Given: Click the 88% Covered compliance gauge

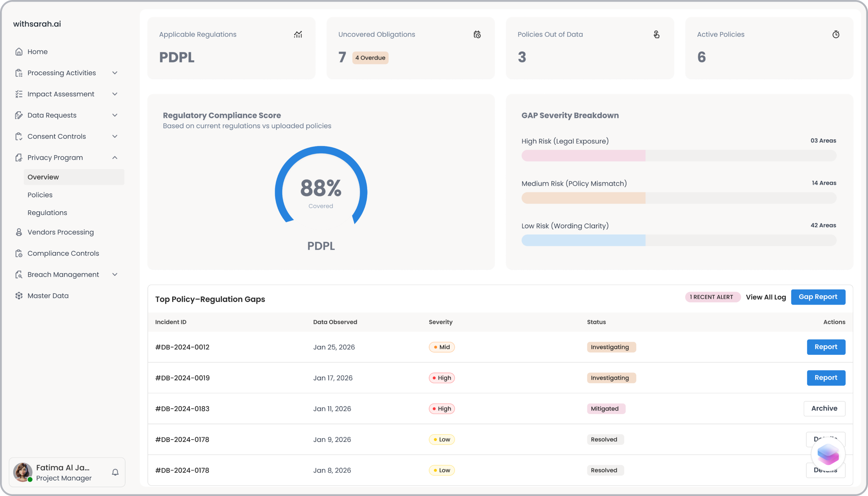Looking at the screenshot, I should (321, 185).
